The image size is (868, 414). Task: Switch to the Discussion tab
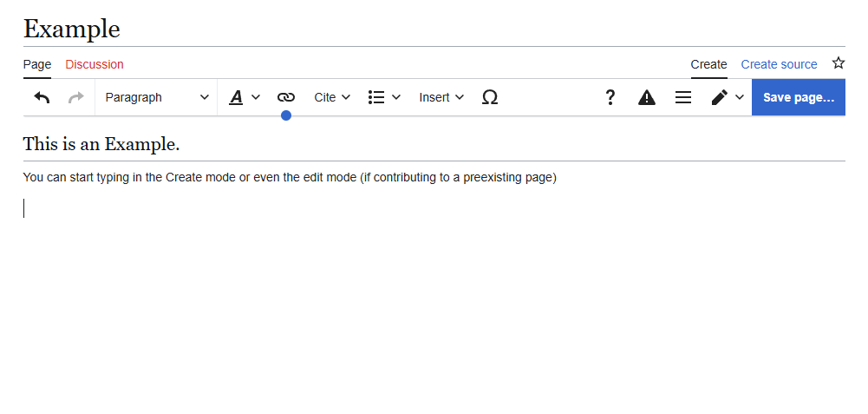tap(95, 64)
